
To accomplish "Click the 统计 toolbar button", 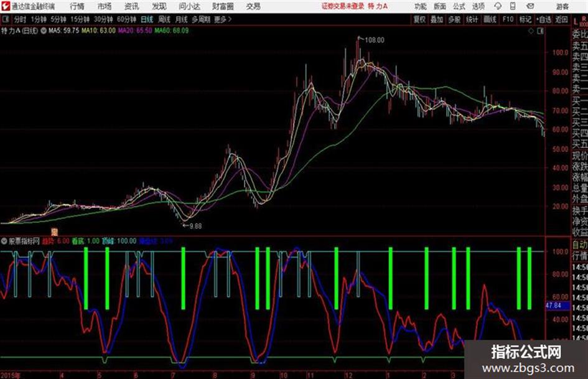I will click(472, 19).
